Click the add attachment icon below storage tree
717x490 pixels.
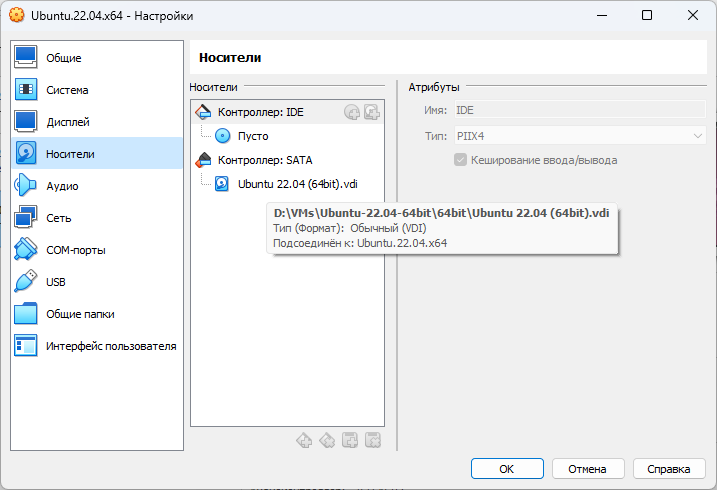point(350,439)
